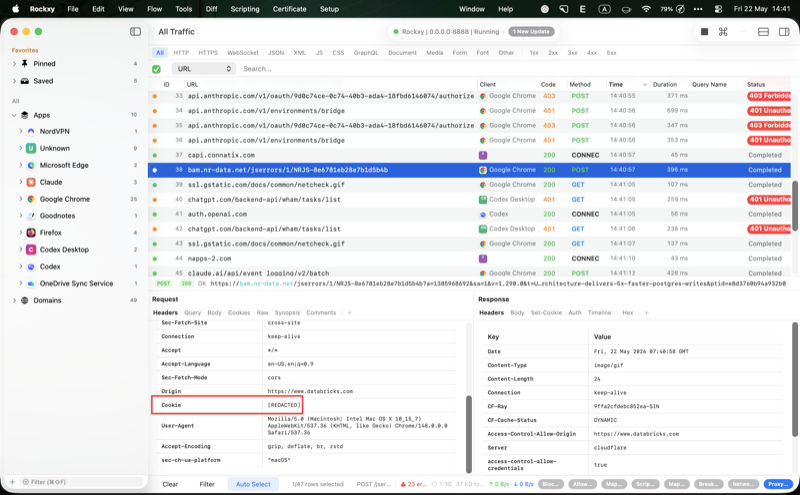Toggle the right side panel icon
The width and height of the screenshot is (800, 495).
point(784,32)
